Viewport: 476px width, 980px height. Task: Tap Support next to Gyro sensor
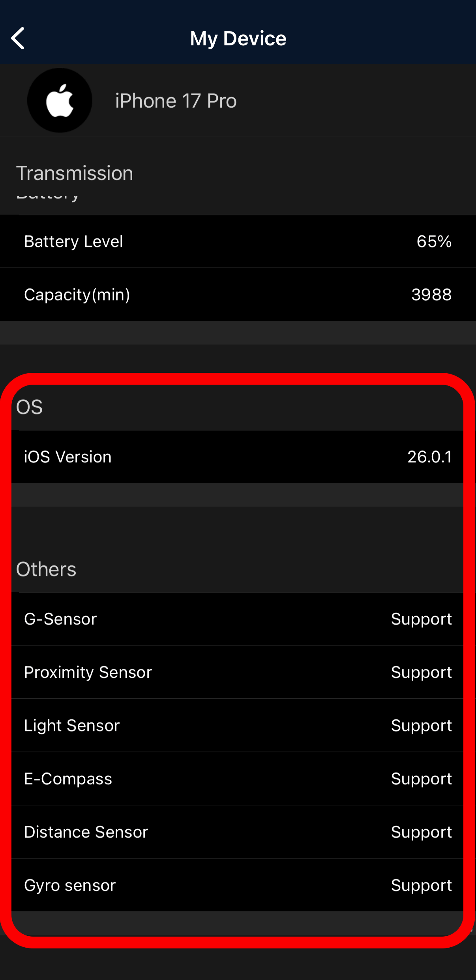(x=421, y=885)
